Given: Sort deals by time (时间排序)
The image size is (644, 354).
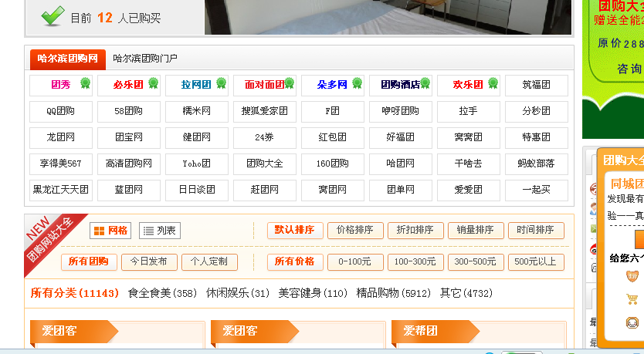Looking at the screenshot, I should pyautogui.click(x=536, y=230).
